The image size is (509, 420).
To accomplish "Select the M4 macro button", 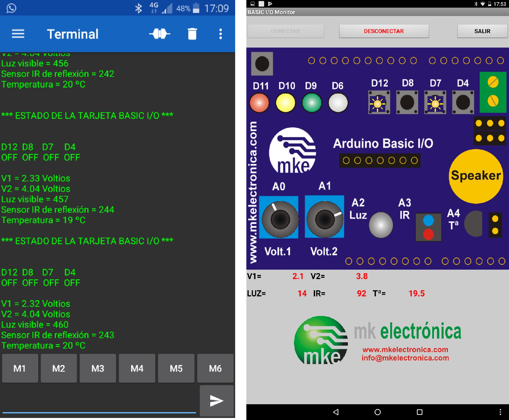I will [137, 368].
